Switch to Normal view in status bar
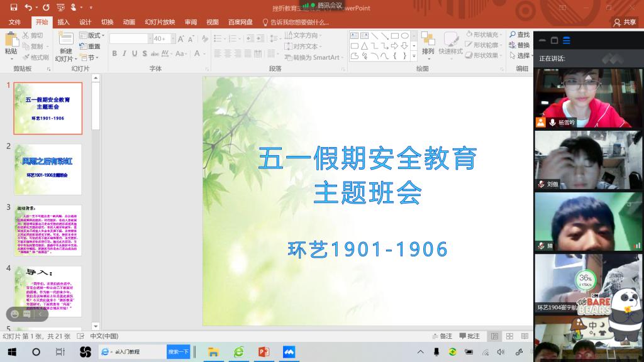Viewport: 644px width, 362px height. click(x=495, y=336)
